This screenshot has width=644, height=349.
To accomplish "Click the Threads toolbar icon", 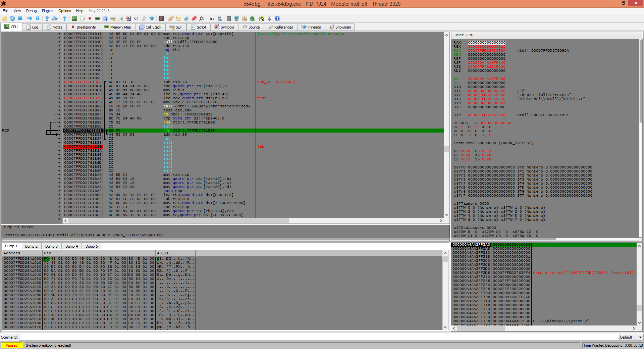I will pos(152,18).
